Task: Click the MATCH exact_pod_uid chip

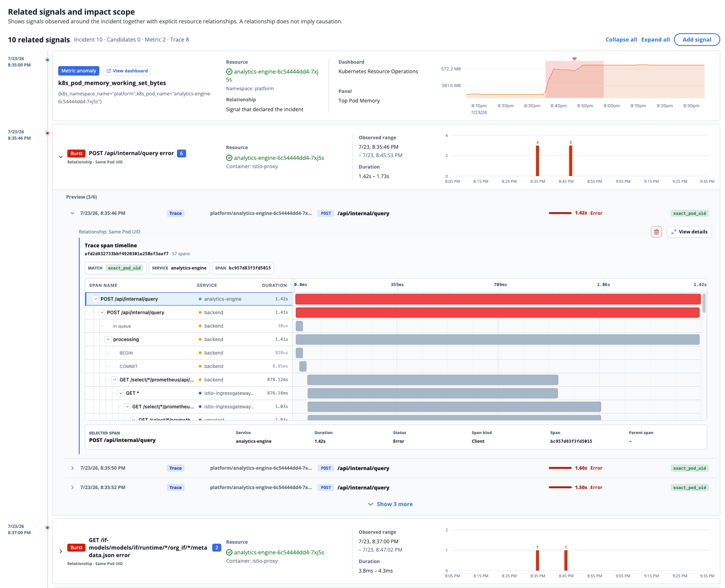Action: [x=116, y=268]
